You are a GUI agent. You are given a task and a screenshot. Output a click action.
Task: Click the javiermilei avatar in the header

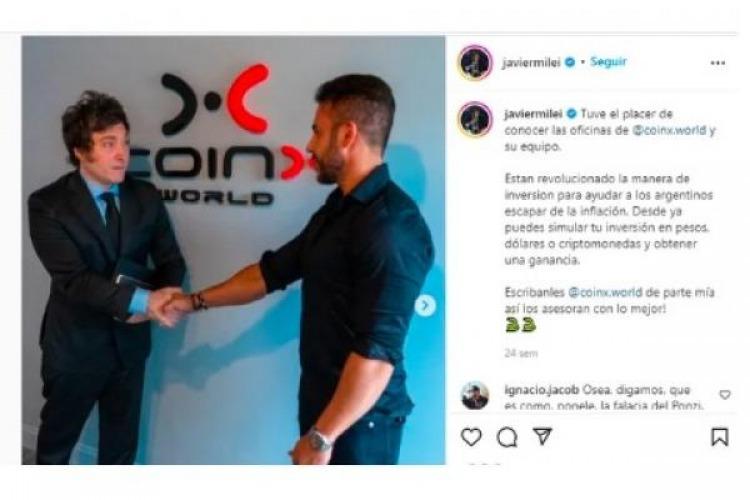[x=474, y=63]
